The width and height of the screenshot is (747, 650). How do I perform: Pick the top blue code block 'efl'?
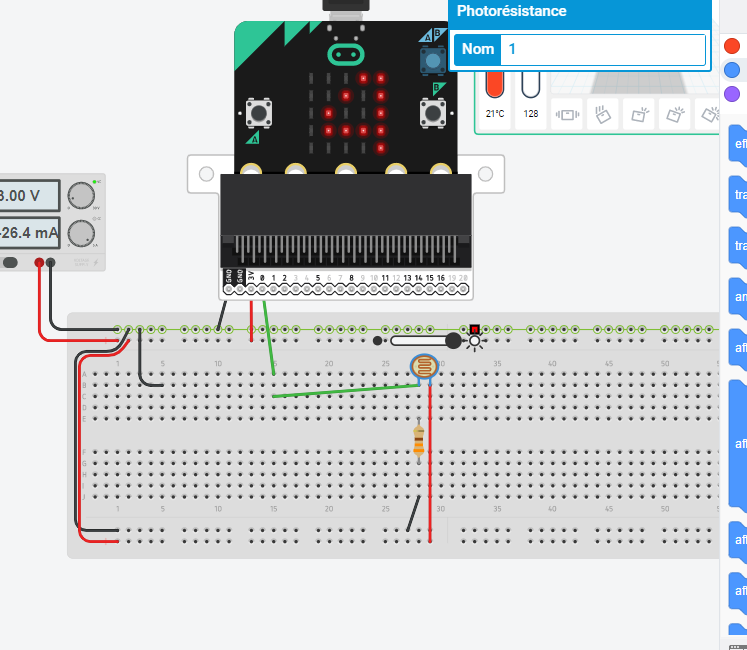(x=737, y=144)
